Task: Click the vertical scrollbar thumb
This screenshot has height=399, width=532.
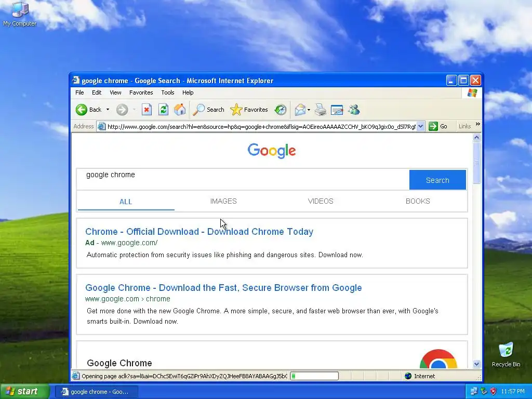Action: click(477, 163)
